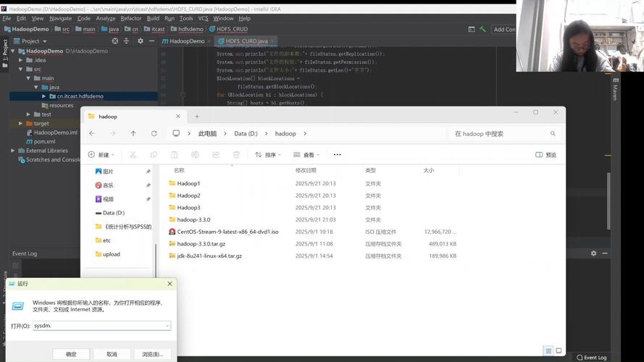
Task: Switch to HadoopDemo editor tab
Action: click(x=186, y=41)
